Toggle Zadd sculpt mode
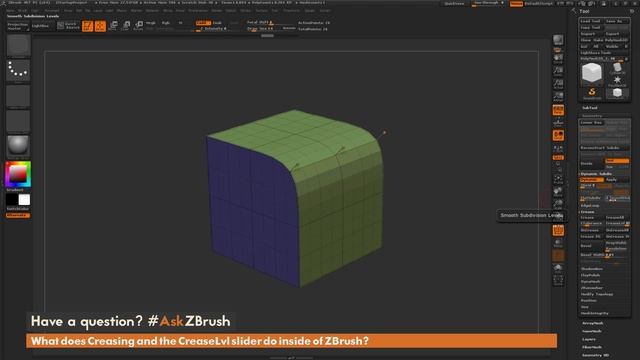This screenshot has height=360, width=640. [x=203, y=23]
